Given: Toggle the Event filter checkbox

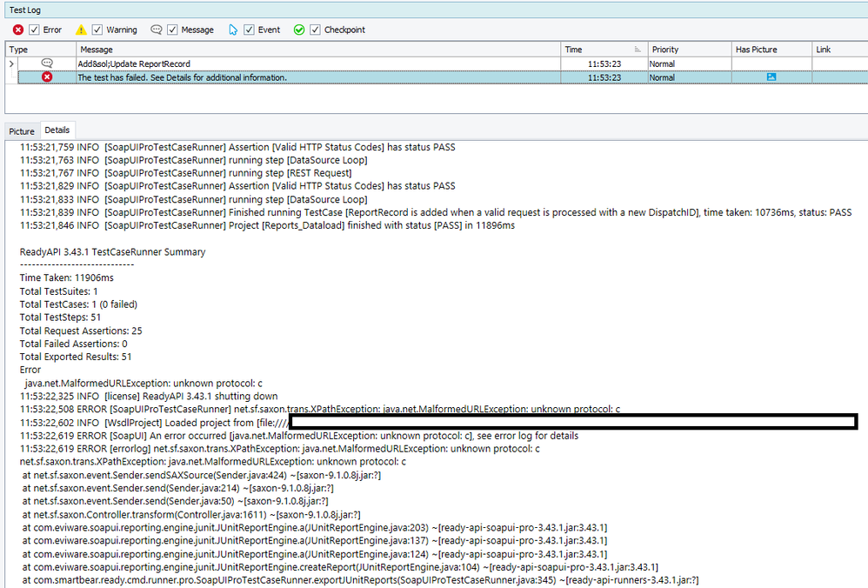Looking at the screenshot, I should [249, 30].
